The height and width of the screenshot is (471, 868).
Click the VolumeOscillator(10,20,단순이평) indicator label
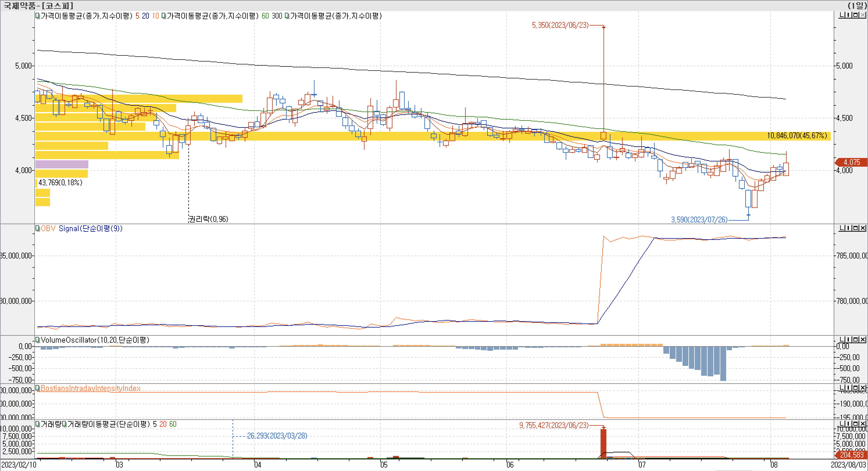95,340
